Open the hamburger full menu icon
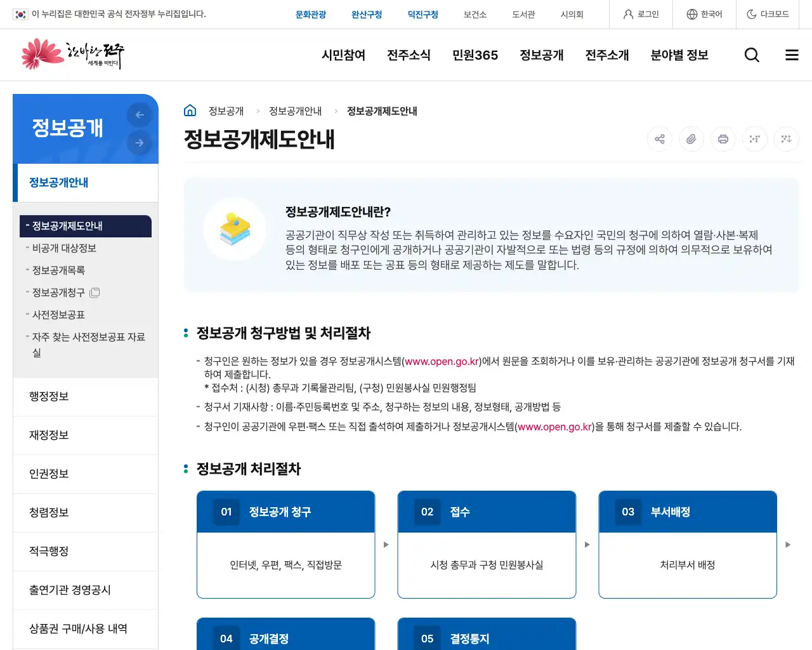The image size is (812, 650). 792,55
